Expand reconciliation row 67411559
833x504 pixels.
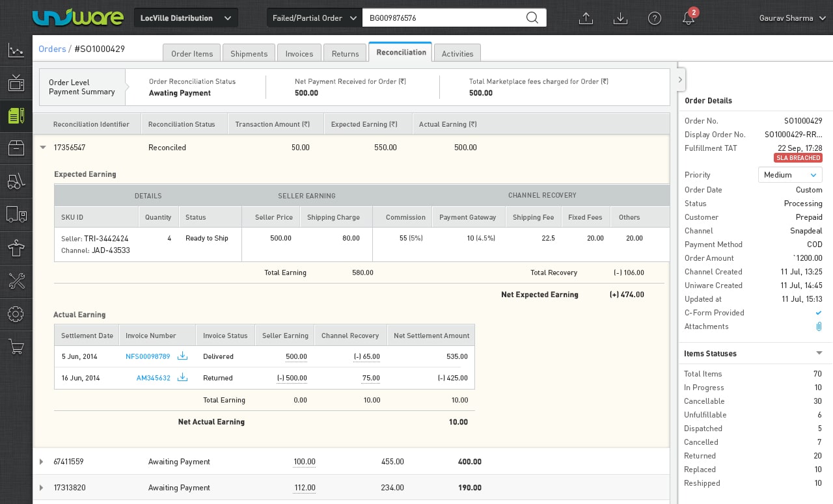42,462
